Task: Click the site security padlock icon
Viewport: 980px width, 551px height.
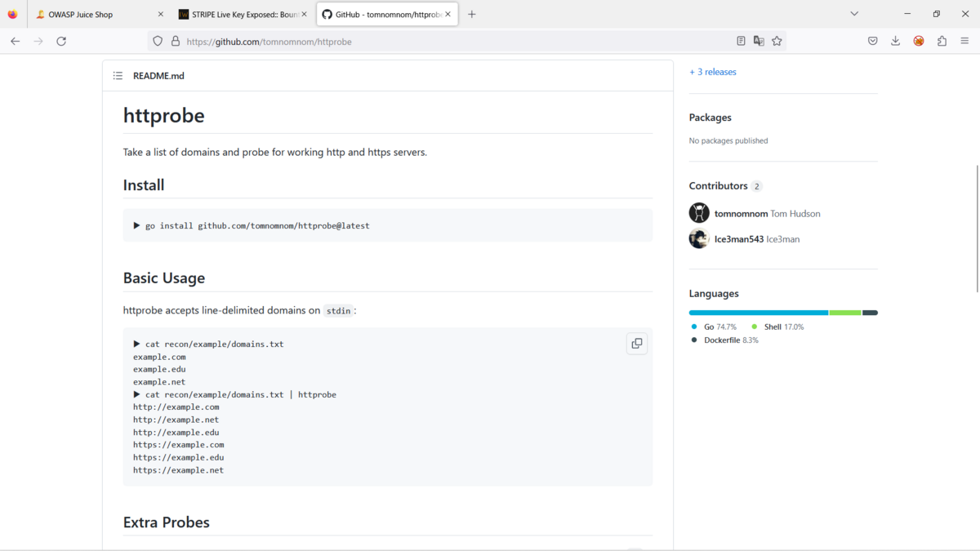Action: coord(175,41)
